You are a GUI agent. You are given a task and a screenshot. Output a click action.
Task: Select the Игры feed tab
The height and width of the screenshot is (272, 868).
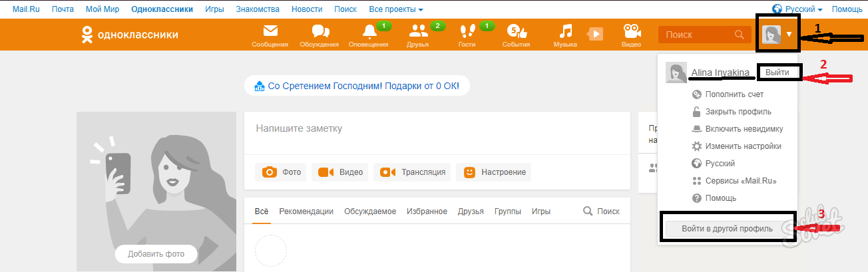pos(541,211)
